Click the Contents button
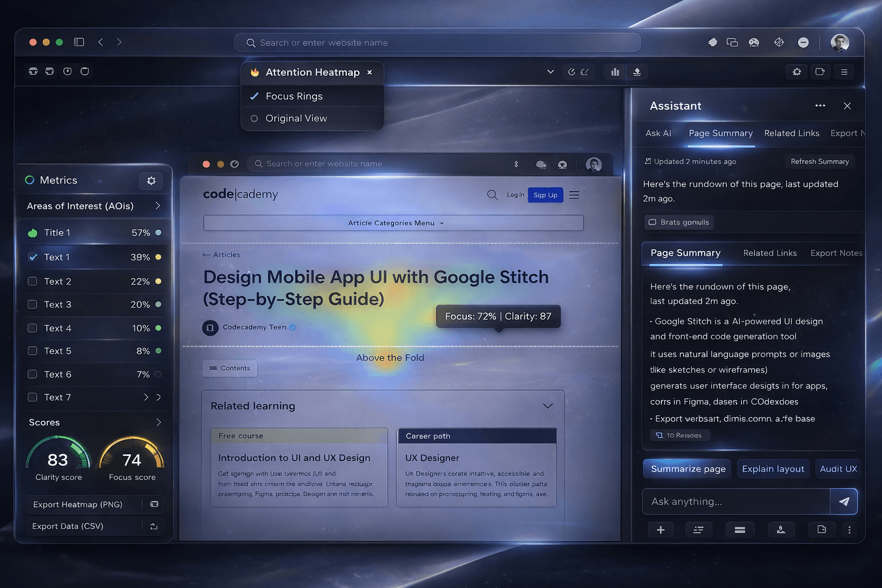882x588 pixels. (230, 368)
